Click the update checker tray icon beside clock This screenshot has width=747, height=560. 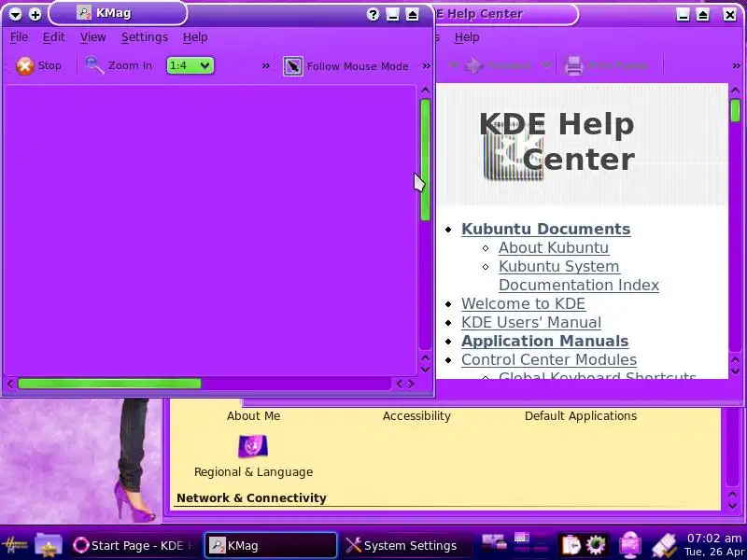coord(665,546)
